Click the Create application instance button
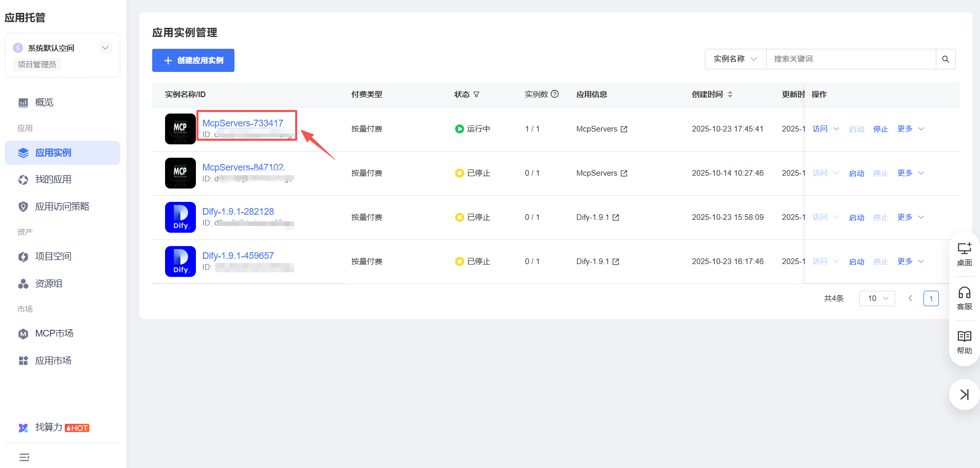Screen dimensions: 980x468 click(x=193, y=61)
